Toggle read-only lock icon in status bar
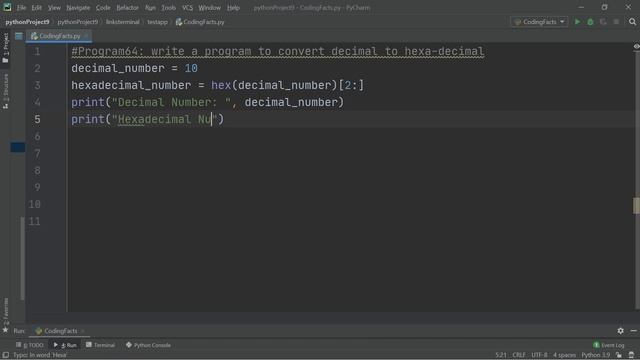 [619, 355]
